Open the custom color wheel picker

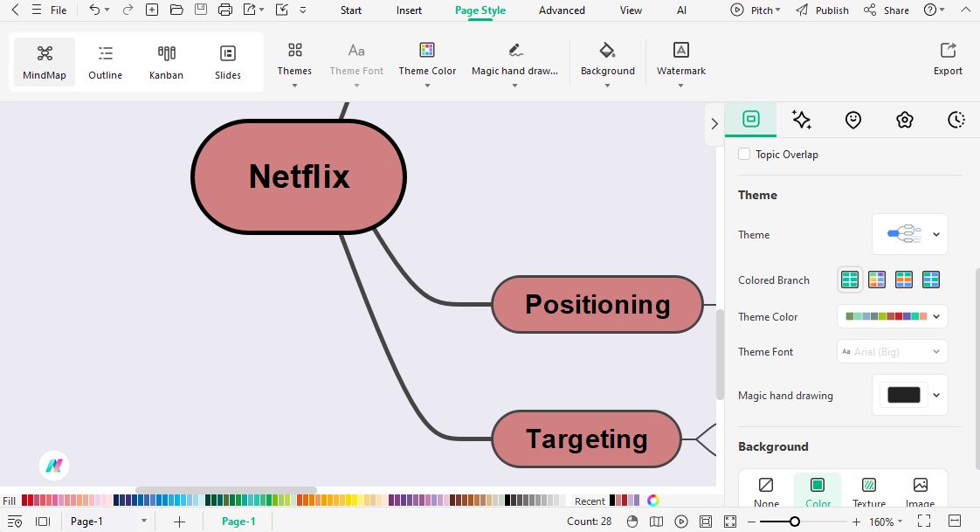coord(653,501)
